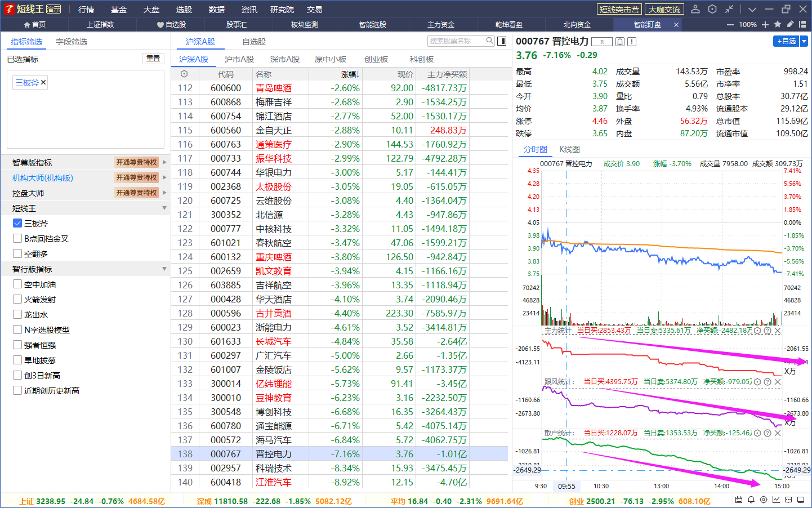Toggle the side panel split icon
The height and width of the screenshot is (508, 812).
(502, 41)
